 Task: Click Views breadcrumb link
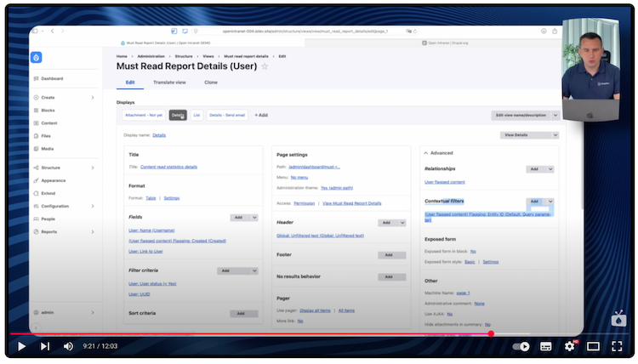[208, 56]
